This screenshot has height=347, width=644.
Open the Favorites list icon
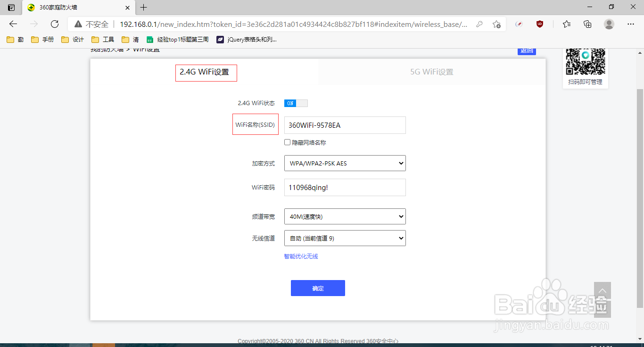(567, 24)
